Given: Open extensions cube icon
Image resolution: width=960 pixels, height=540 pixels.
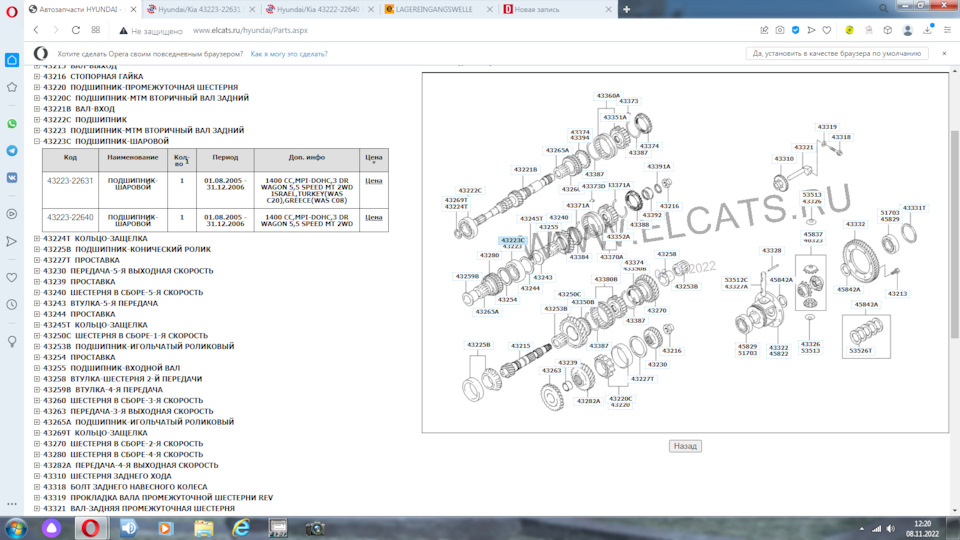Looking at the screenshot, I should pos(888,30).
